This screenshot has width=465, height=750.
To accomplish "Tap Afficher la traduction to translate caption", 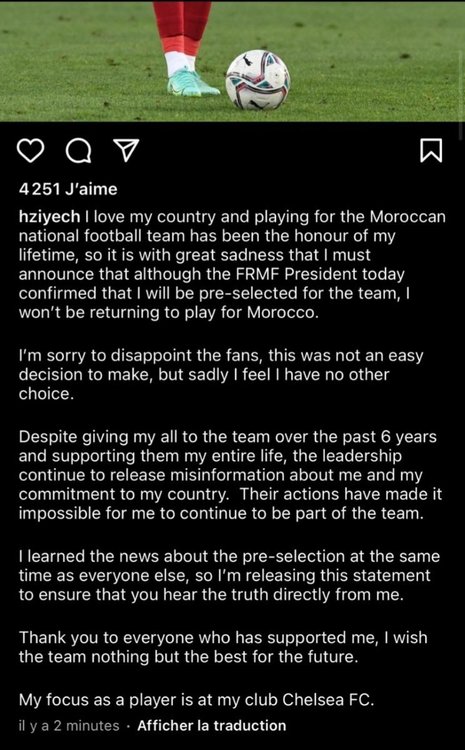I will 211,726.
